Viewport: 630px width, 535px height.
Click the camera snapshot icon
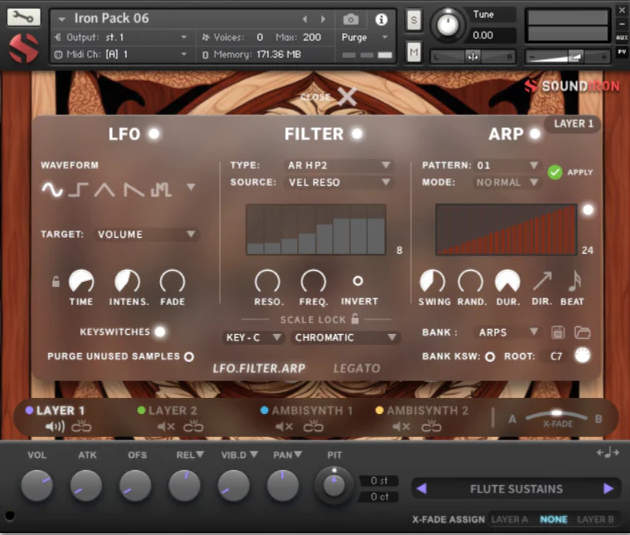point(351,19)
